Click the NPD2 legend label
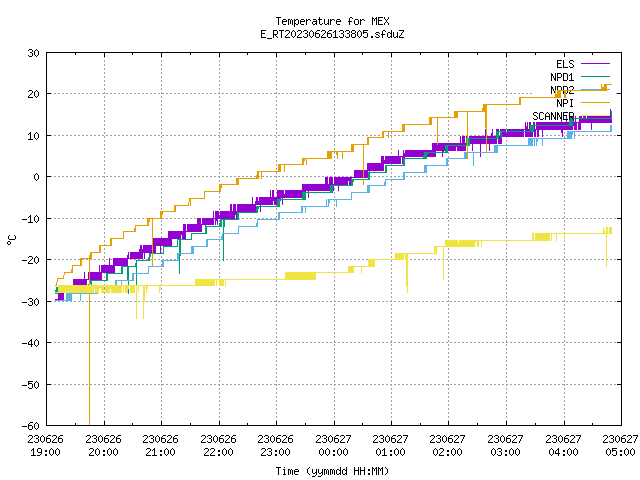This screenshot has height=480, width=640. [562, 90]
